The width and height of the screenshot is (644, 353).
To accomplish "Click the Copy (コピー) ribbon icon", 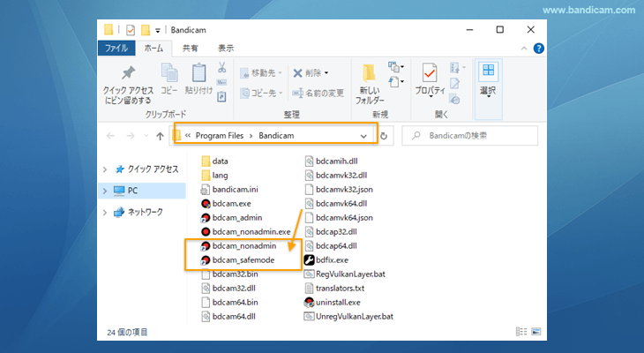I will click(169, 79).
